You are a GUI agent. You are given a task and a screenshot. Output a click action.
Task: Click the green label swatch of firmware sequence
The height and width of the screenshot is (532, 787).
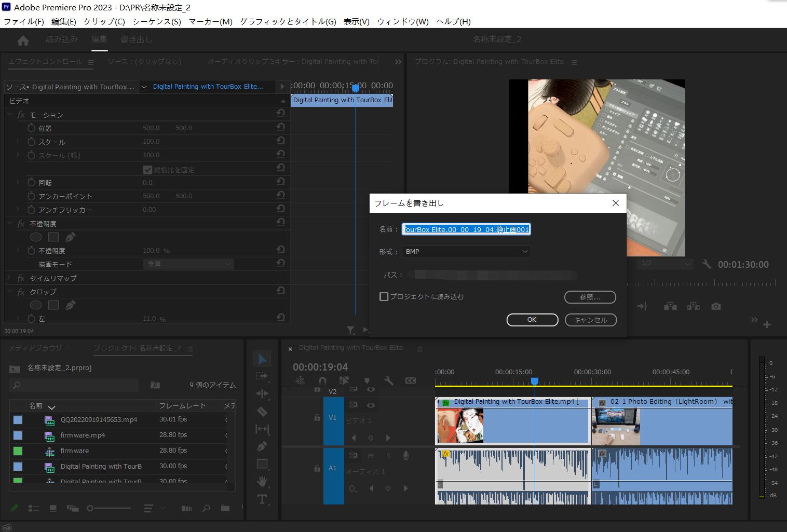click(x=18, y=451)
